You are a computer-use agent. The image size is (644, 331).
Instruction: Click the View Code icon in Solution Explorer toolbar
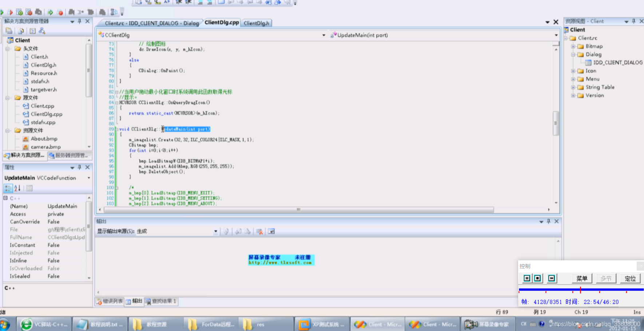click(x=33, y=31)
